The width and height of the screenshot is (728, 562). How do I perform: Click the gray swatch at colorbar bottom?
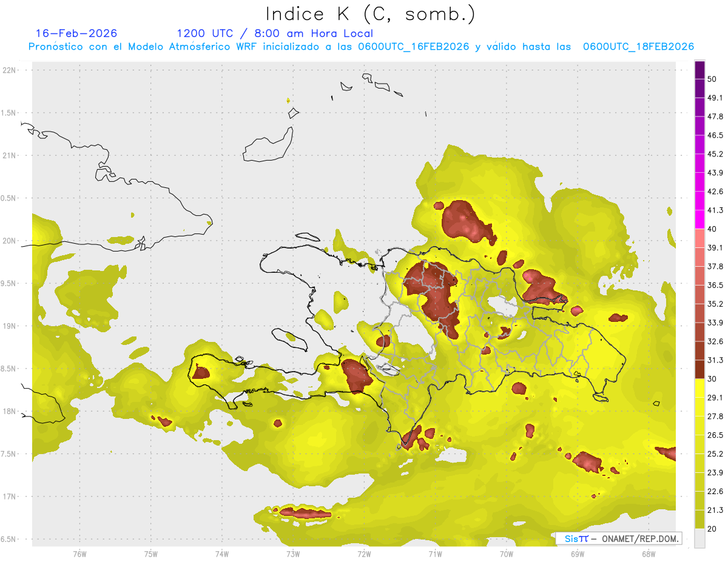[699, 538]
